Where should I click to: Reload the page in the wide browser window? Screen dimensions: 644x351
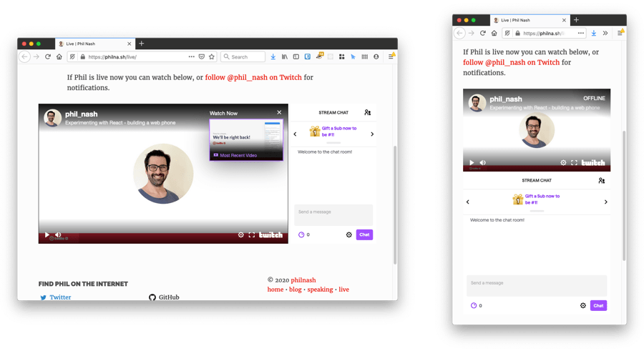point(48,56)
